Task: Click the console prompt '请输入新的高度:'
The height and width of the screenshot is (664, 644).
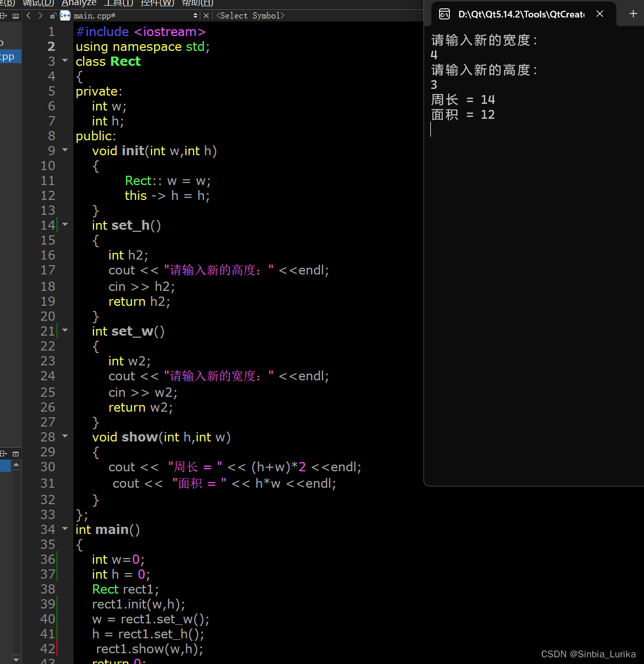Action: pyautogui.click(x=484, y=70)
